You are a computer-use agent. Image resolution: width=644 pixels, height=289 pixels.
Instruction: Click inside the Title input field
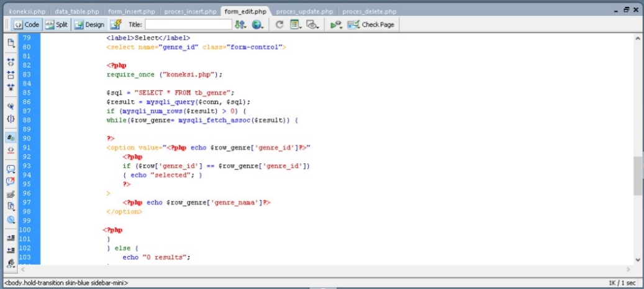tap(188, 25)
